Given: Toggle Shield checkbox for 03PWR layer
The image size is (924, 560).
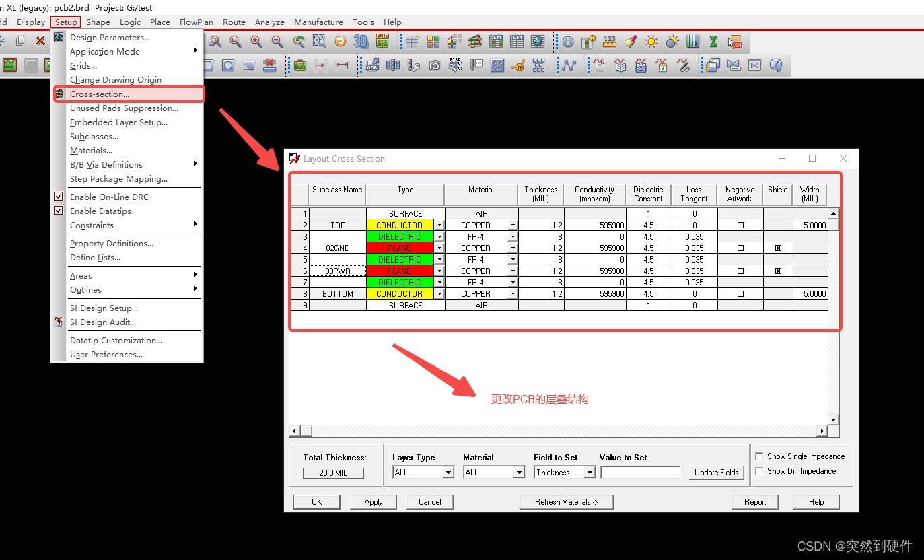Looking at the screenshot, I should click(x=778, y=271).
